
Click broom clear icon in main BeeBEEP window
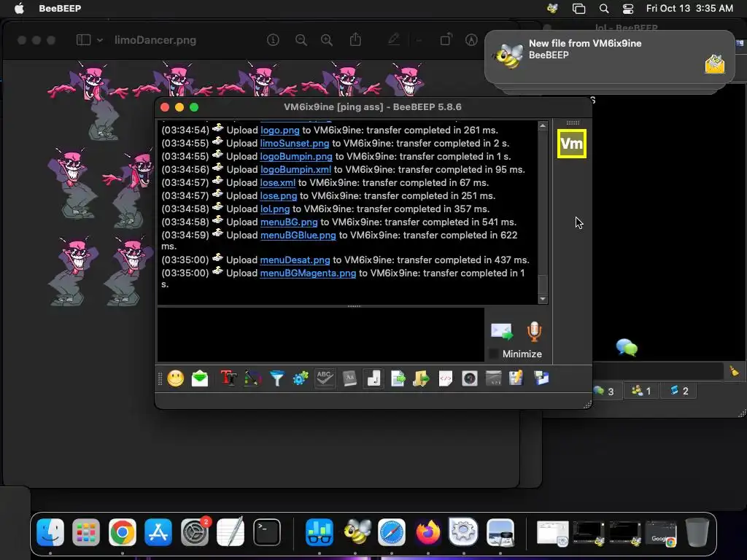734,370
